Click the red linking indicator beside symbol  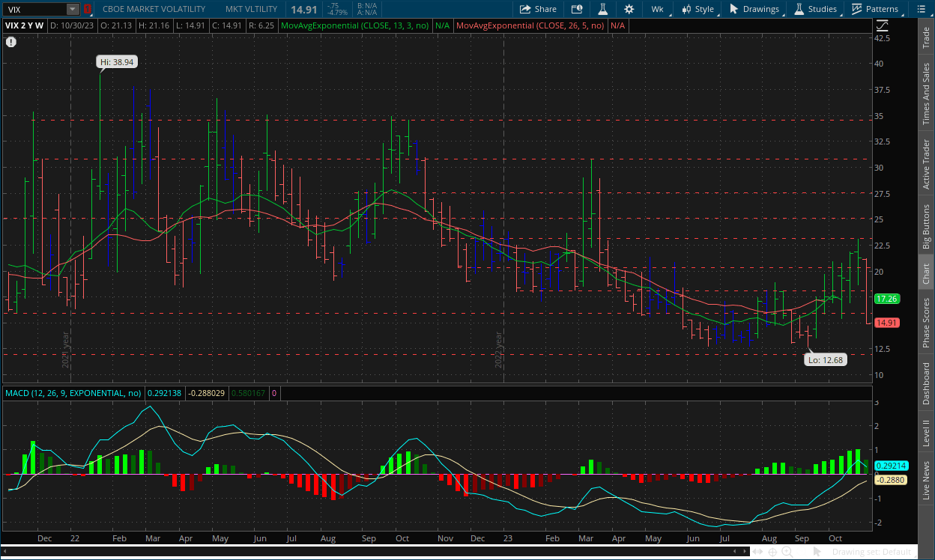click(x=88, y=9)
